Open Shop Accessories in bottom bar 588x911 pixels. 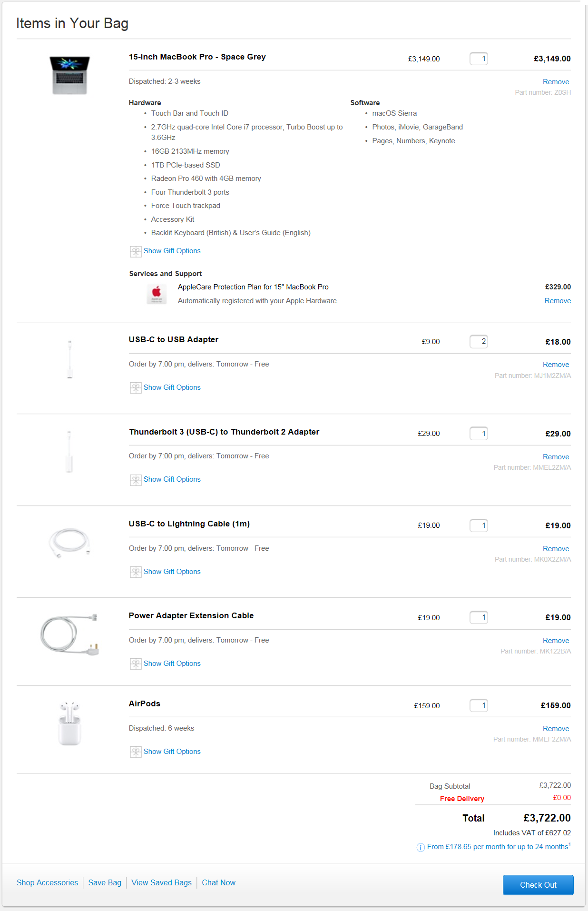coord(47,883)
